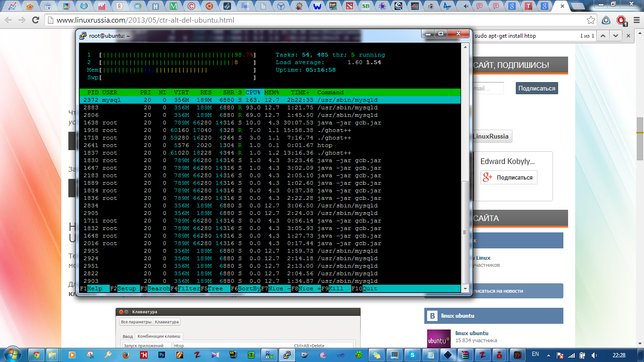Click F7 Nice - in htop
Viewport: 644px width, 362px height.
[x=276, y=288]
